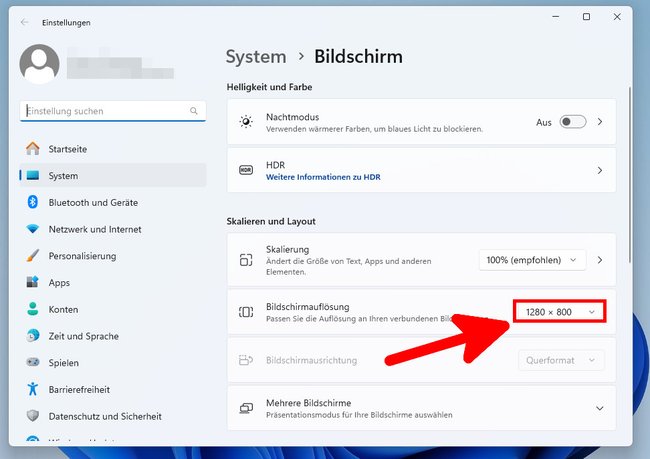Open the Nachtmodus settings chevron
650x459 pixels.
coord(600,122)
